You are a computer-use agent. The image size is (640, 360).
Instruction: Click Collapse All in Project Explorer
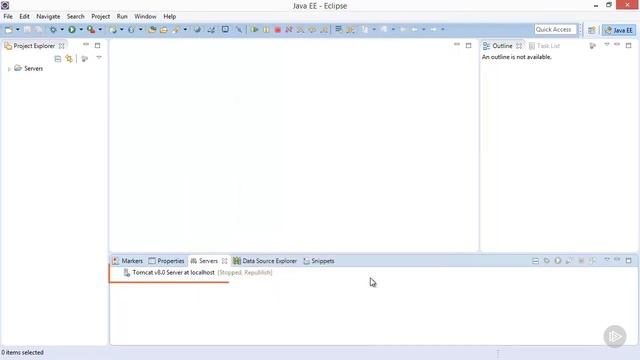coord(58,59)
